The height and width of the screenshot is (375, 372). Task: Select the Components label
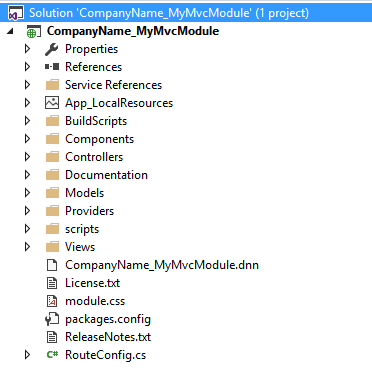pos(99,139)
